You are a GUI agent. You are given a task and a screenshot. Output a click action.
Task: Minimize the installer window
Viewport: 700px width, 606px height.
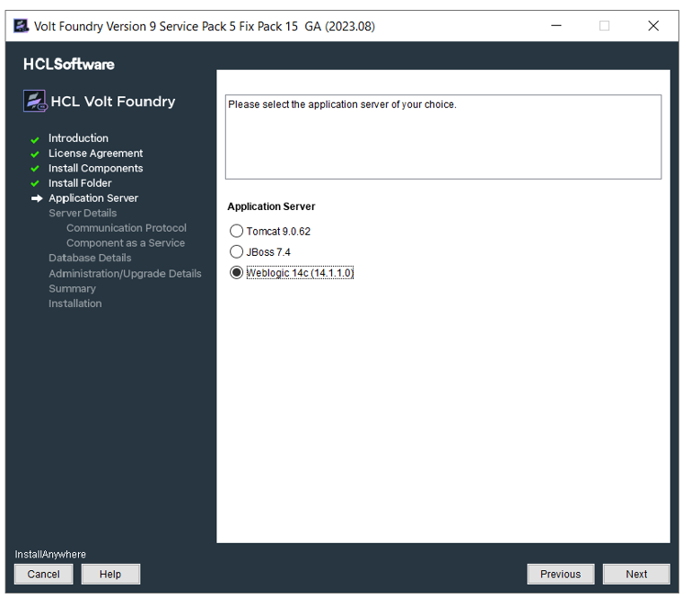pos(556,26)
